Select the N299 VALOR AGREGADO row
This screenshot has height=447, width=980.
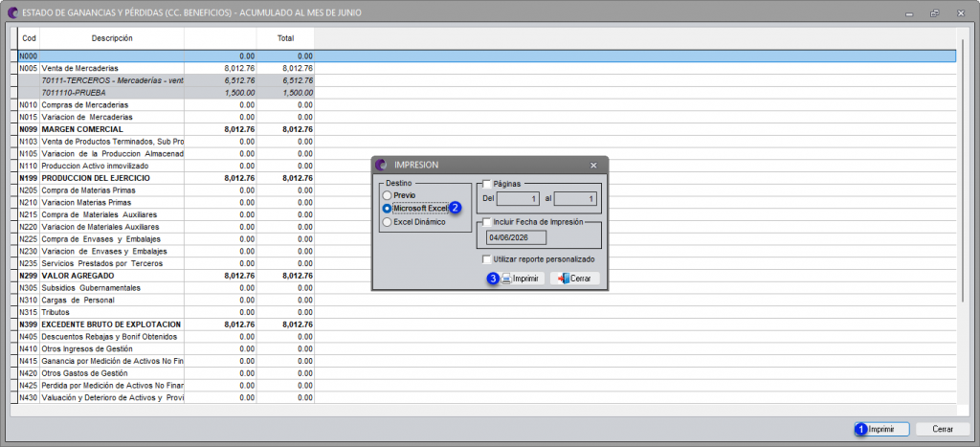(167, 276)
